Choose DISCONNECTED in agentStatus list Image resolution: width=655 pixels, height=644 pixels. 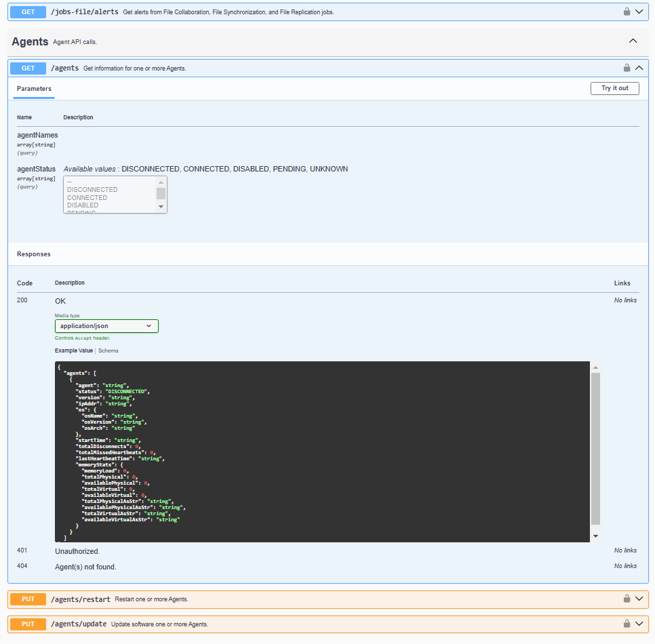[92, 190]
